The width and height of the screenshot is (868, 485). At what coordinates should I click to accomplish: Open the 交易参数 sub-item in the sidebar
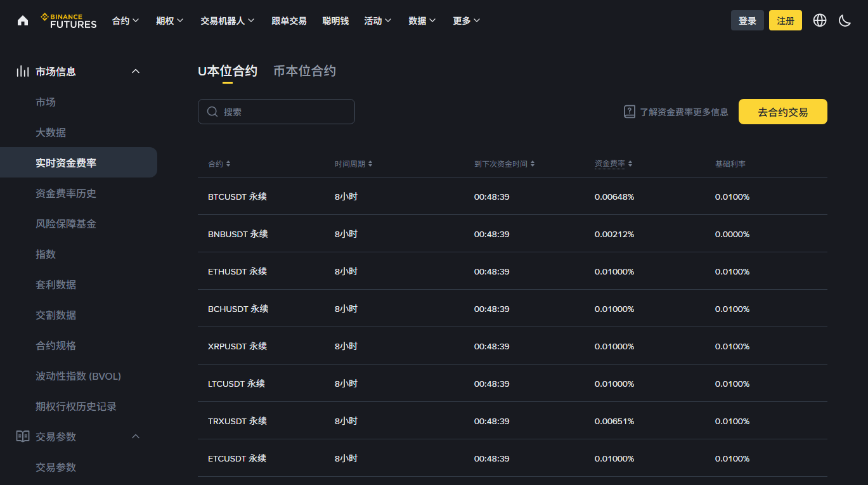pyautogui.click(x=56, y=467)
